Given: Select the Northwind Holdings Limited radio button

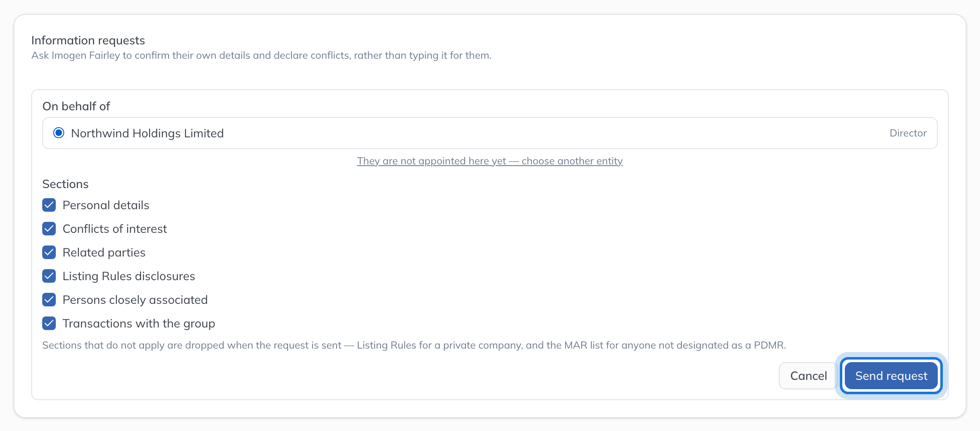Looking at the screenshot, I should pyautogui.click(x=59, y=133).
